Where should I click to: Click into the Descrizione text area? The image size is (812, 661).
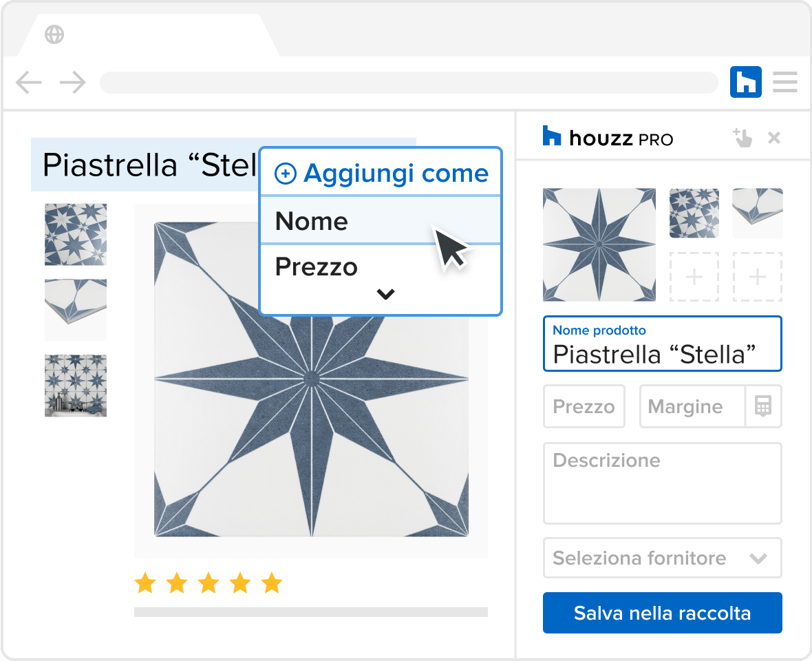[x=663, y=483]
